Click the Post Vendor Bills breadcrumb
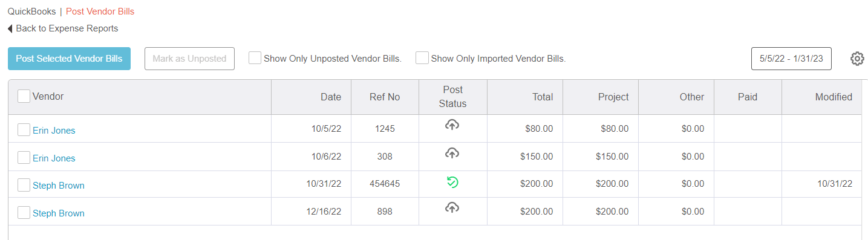Screen dimensions: 868x240 click(x=100, y=11)
